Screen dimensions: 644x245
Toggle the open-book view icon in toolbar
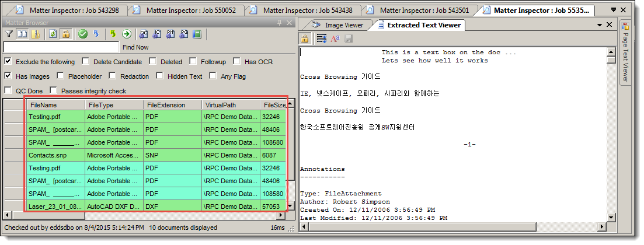22,34
